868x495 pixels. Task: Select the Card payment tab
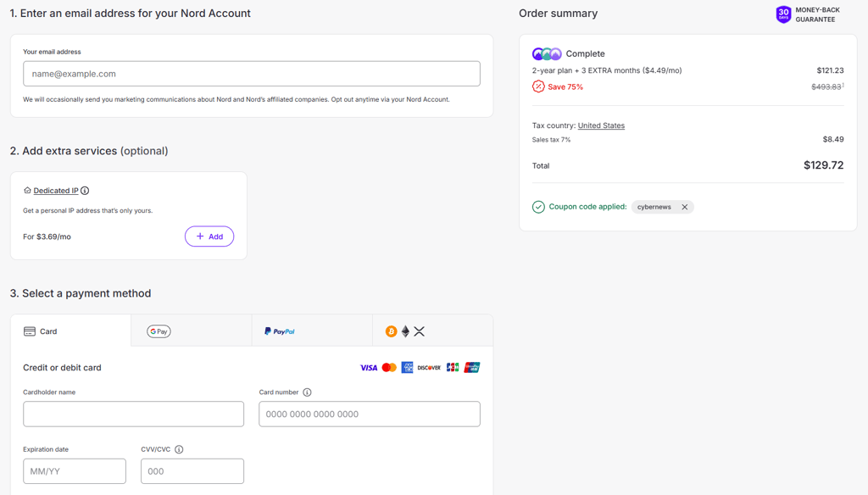click(x=71, y=331)
